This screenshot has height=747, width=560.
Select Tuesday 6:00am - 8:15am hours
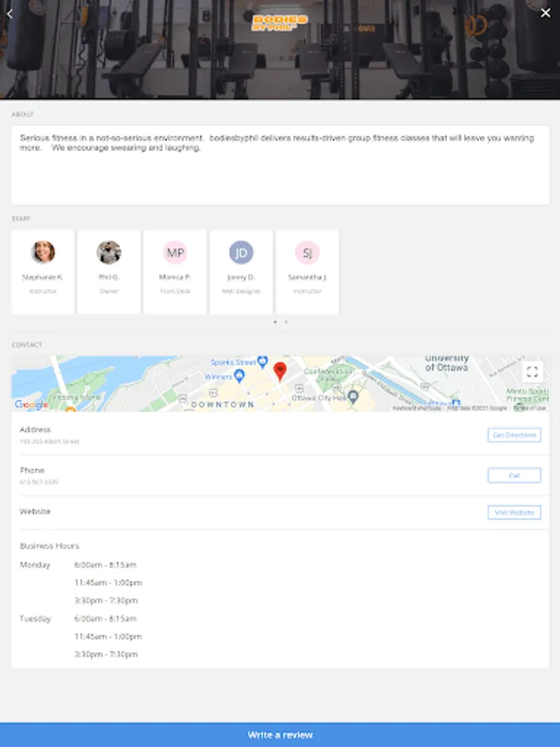coord(105,619)
